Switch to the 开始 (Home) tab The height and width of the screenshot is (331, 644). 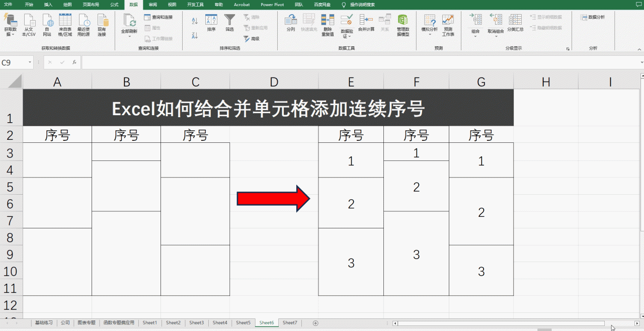pos(29,5)
